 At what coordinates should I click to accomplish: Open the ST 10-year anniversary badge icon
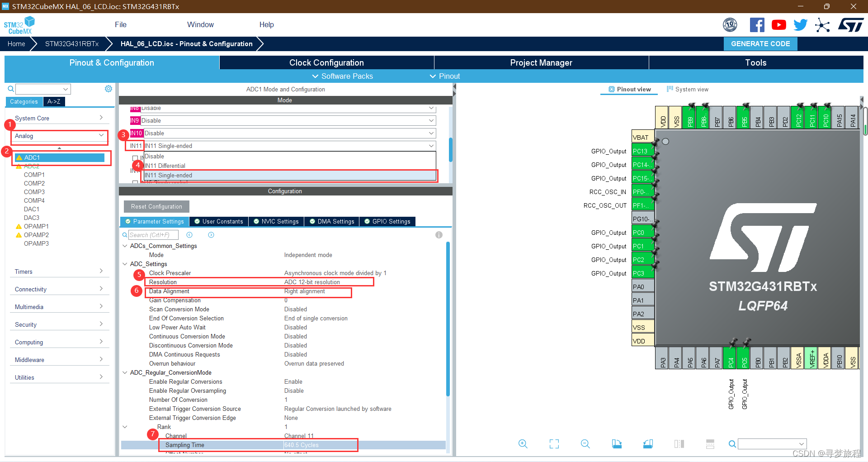pyautogui.click(x=730, y=25)
